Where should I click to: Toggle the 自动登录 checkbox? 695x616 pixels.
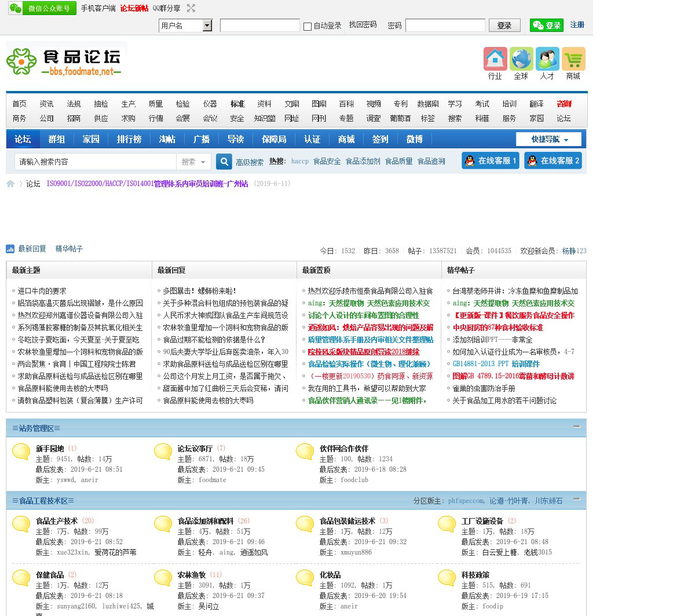coord(308,26)
